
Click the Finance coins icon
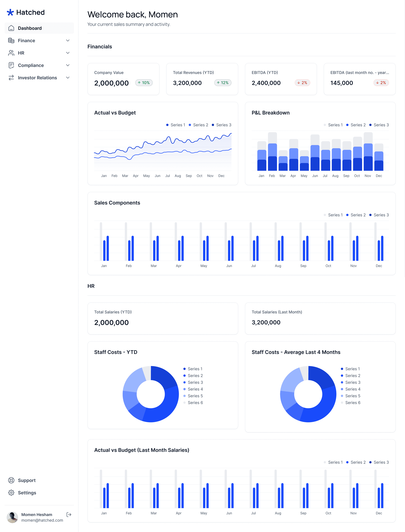click(11, 41)
